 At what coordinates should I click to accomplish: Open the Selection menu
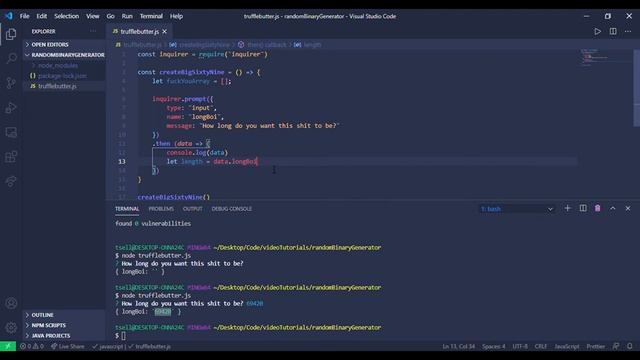tap(67, 16)
